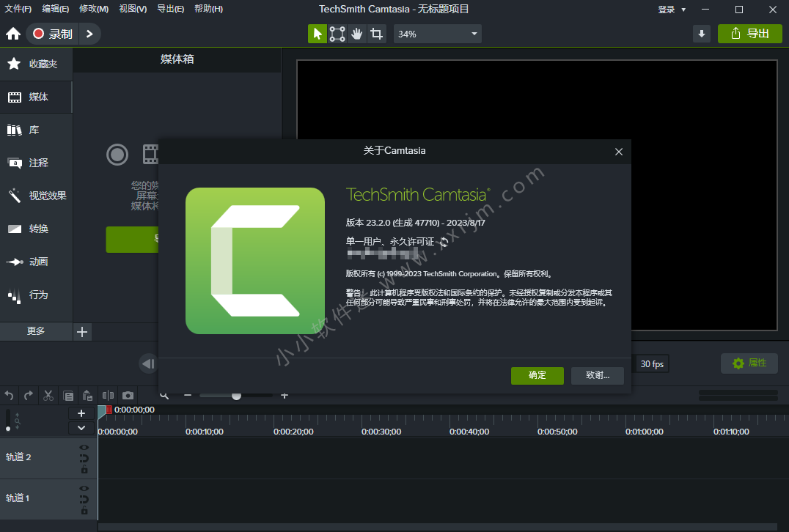Go to the home screen icon
This screenshot has width=789, height=532.
[13, 34]
